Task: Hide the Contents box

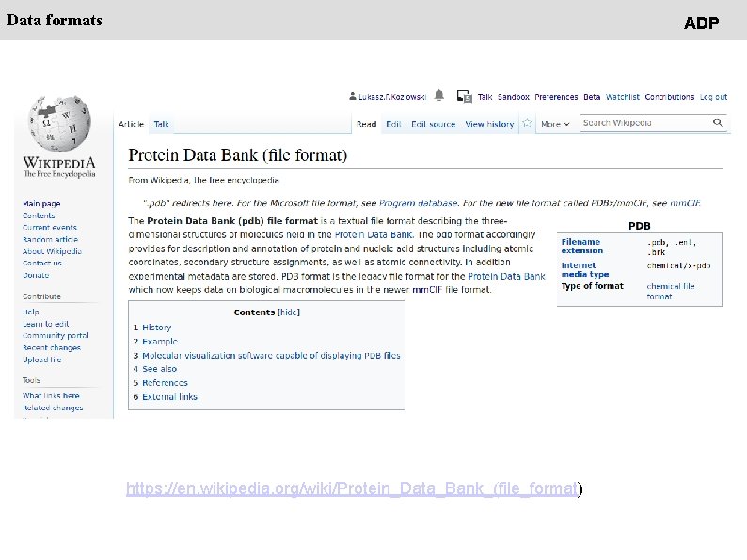Action: click(x=288, y=312)
